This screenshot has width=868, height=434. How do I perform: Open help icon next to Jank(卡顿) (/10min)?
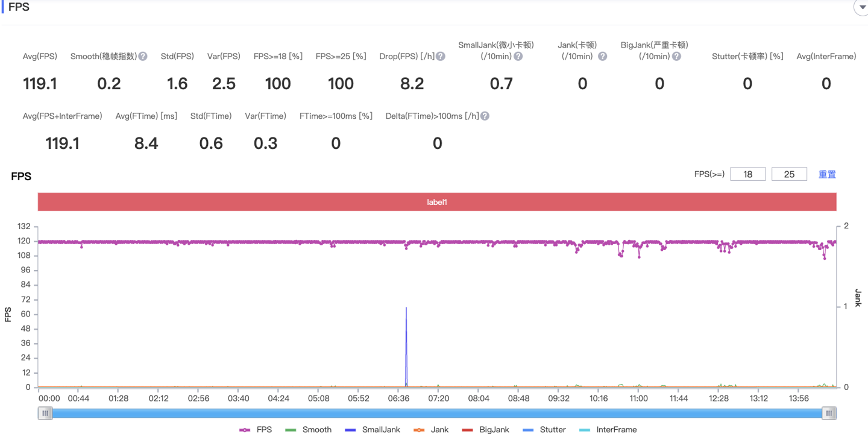tap(602, 56)
